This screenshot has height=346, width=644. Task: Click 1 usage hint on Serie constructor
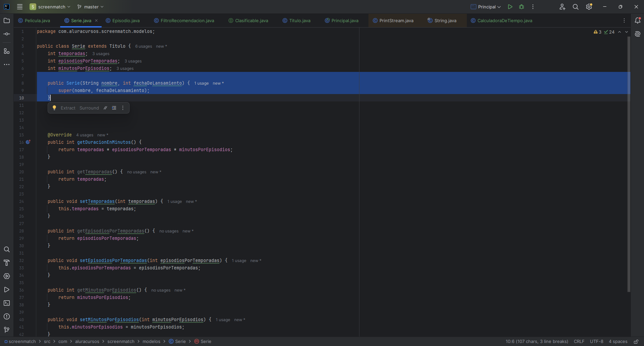tap(201, 83)
